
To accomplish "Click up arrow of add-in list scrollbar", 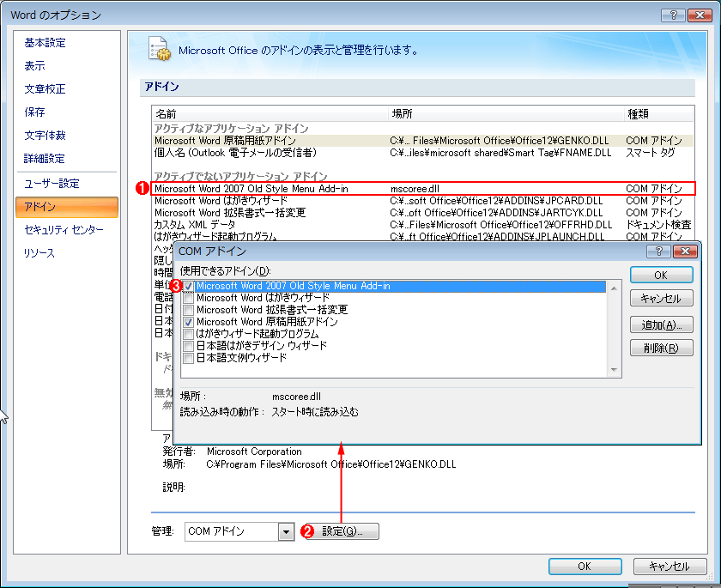I will [x=614, y=288].
